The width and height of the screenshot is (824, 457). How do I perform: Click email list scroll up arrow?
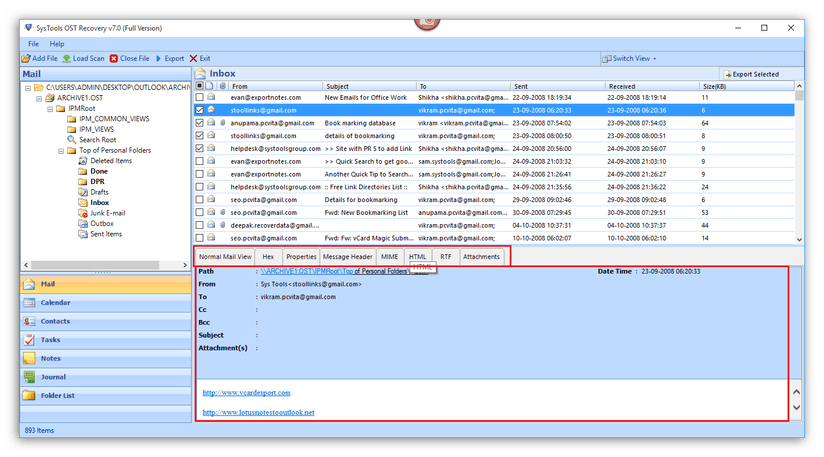point(799,86)
